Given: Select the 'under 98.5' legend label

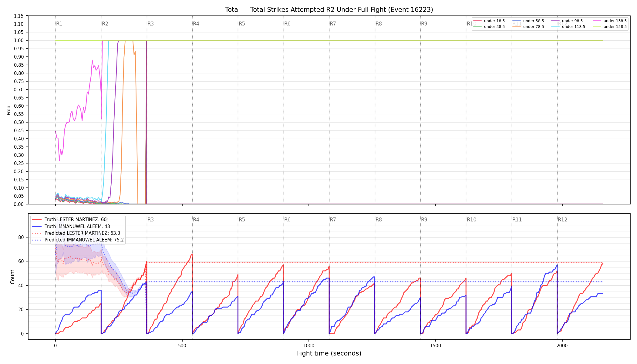Looking at the screenshot, I should click(x=572, y=21).
